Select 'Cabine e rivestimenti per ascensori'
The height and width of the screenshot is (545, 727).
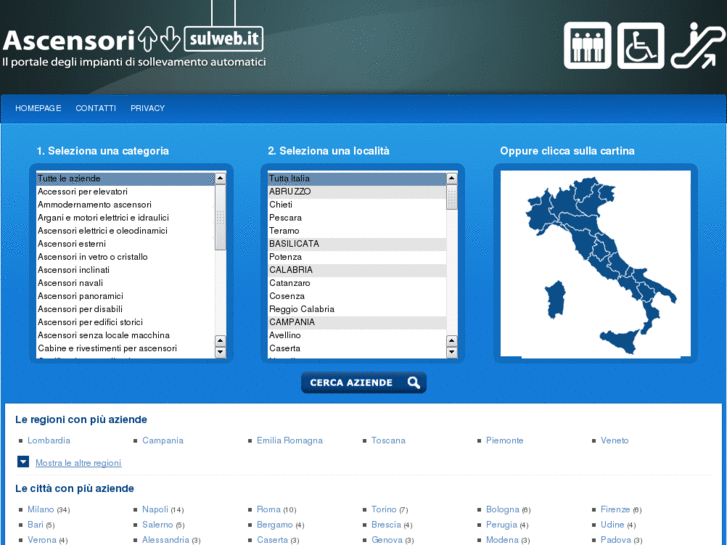tap(125, 348)
